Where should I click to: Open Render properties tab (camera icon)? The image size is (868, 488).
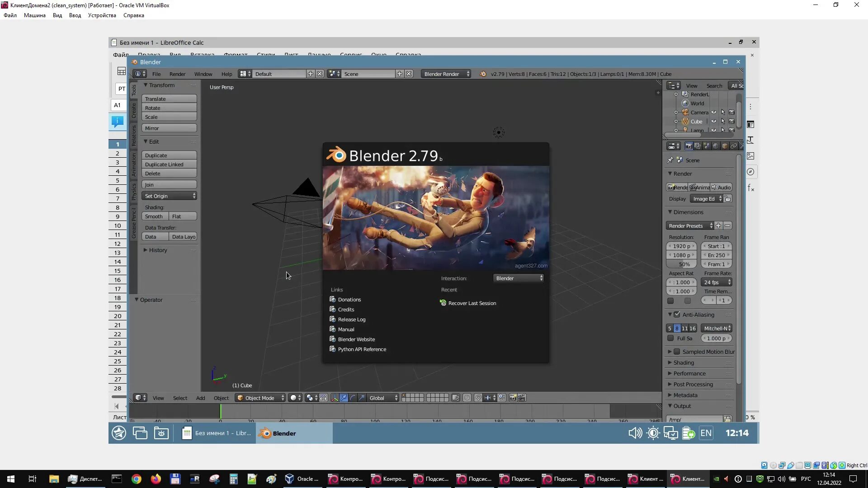689,146
